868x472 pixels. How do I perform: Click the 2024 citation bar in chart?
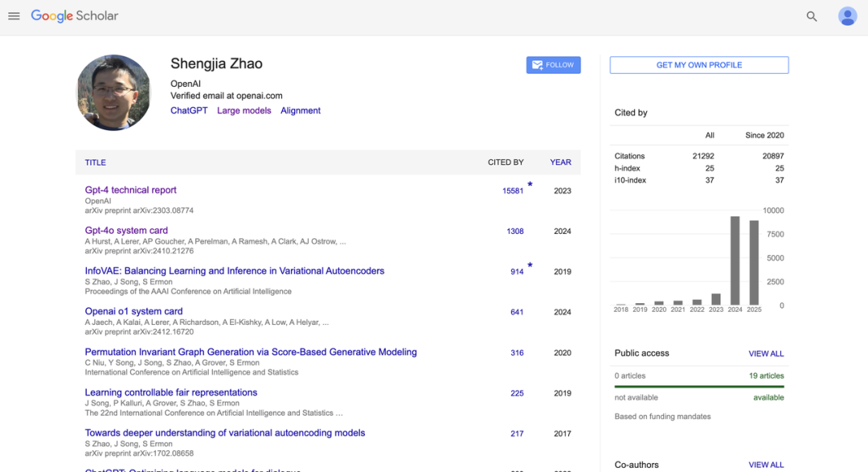735,261
